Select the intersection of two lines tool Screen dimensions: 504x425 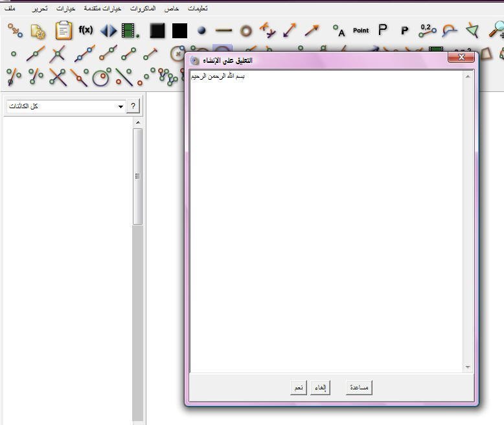click(x=58, y=54)
